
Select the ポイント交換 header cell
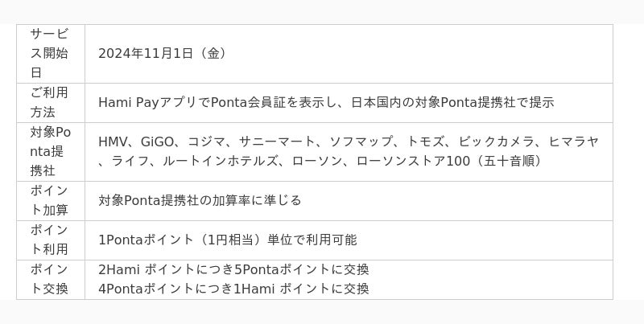tap(50, 279)
